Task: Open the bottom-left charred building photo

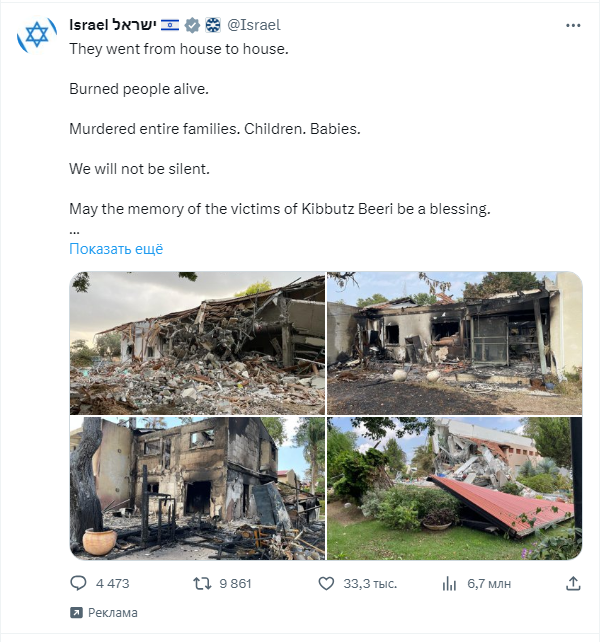Action: coord(197,488)
